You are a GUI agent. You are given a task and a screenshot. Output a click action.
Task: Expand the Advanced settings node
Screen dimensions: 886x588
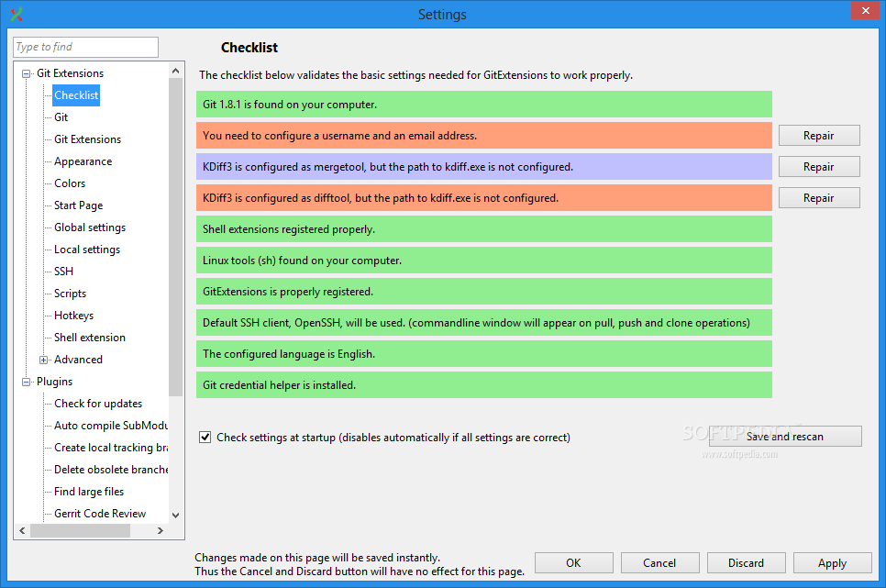(x=42, y=359)
